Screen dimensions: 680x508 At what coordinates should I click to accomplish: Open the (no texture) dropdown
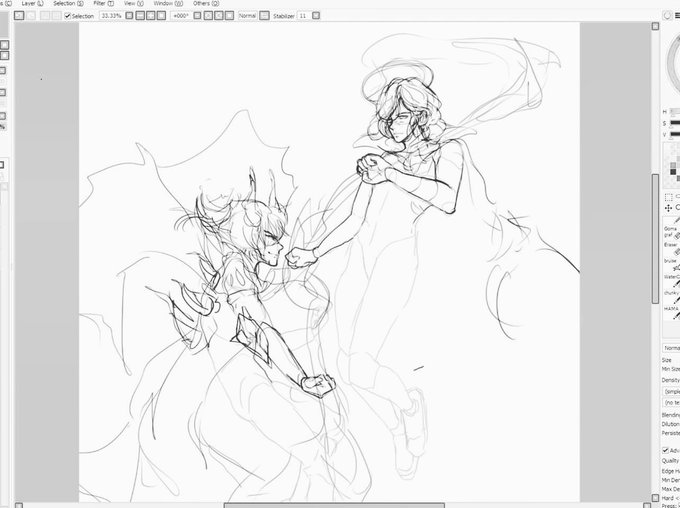[x=671, y=403]
